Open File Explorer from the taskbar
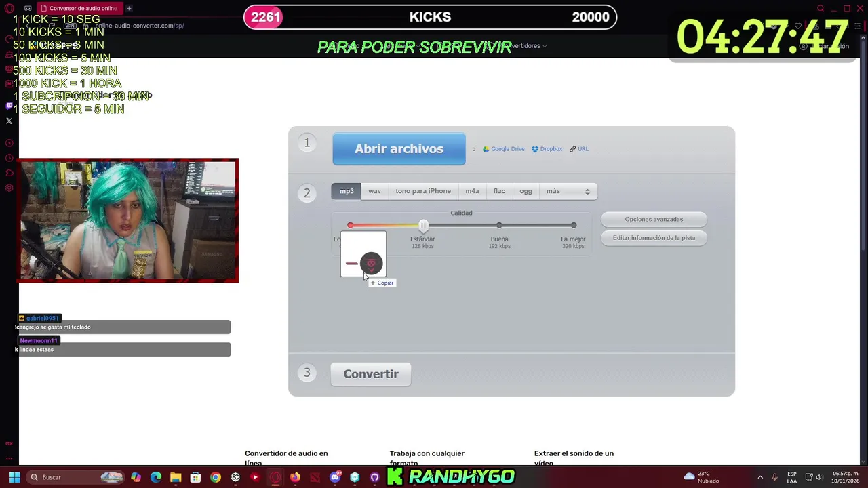The image size is (868, 488). click(x=176, y=477)
